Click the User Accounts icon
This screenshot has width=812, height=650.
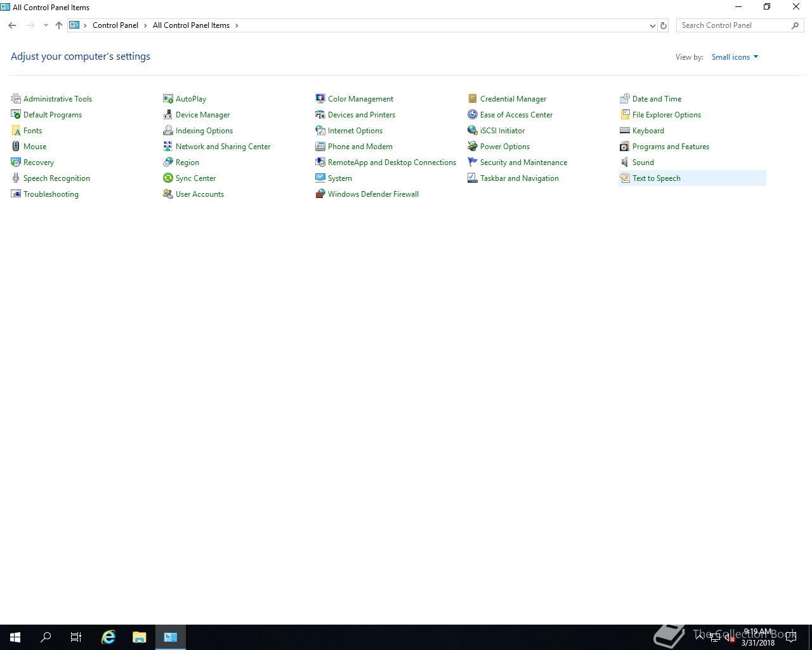tap(168, 194)
